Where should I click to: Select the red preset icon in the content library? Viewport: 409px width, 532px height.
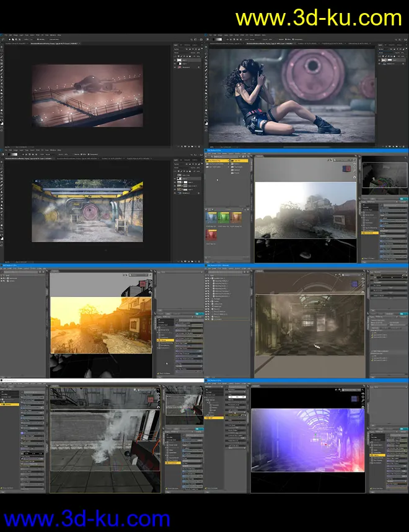tap(213, 233)
